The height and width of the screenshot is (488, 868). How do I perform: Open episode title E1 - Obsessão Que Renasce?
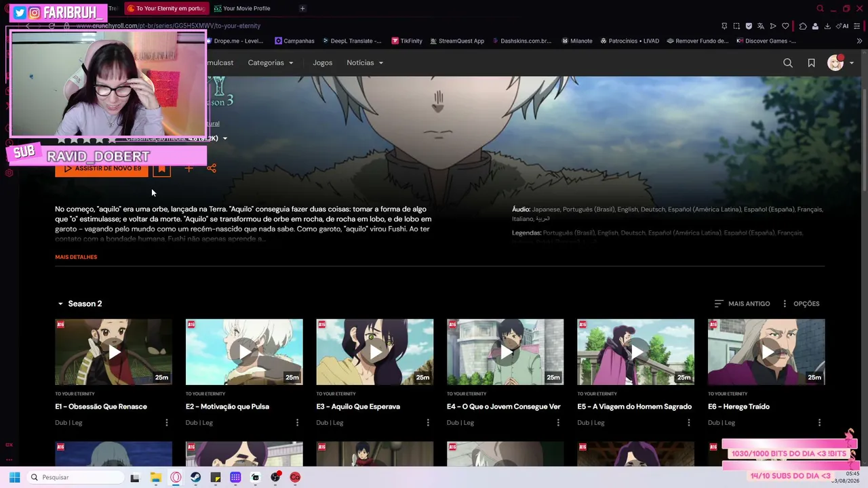click(101, 407)
